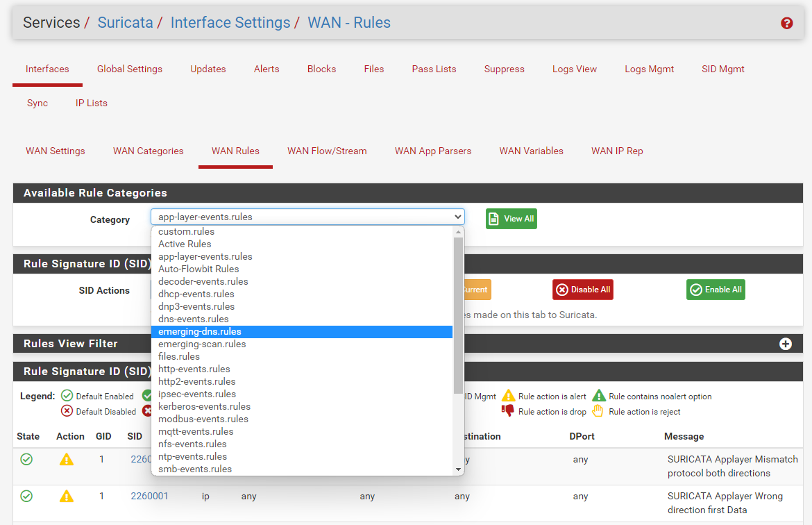Select mqtt-events.rules option
This screenshot has width=812, height=525.
click(302, 432)
